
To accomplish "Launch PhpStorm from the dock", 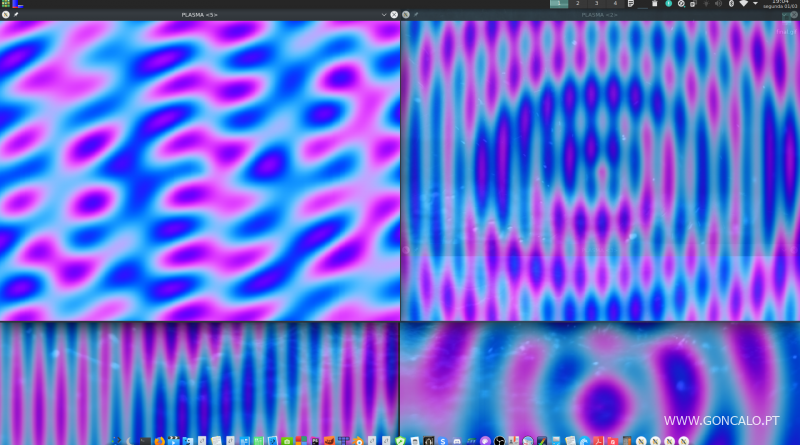I will pos(315,440).
